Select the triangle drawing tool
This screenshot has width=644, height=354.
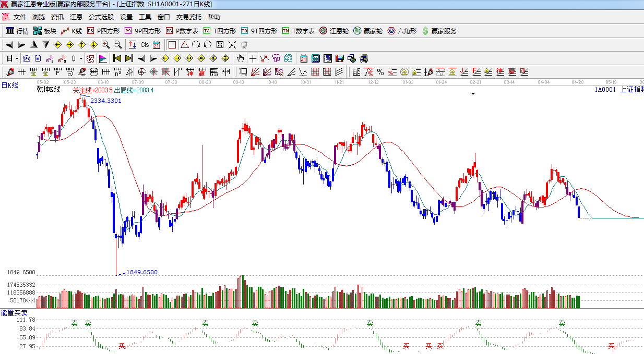(x=184, y=45)
